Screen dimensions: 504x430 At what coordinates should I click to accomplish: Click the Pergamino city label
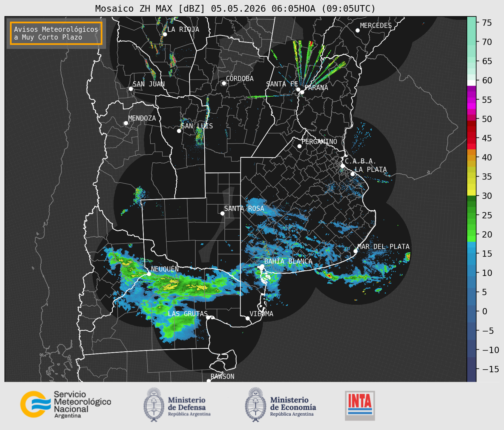coord(319,141)
